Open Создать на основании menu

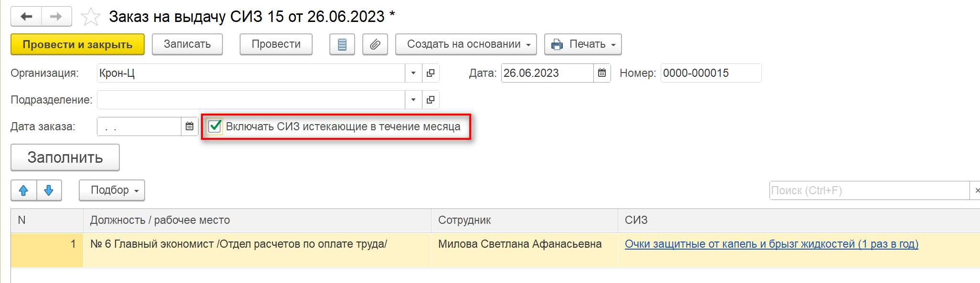pos(465,44)
